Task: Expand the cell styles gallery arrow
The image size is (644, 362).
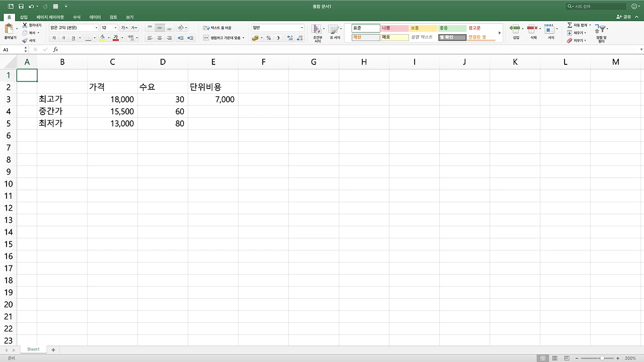Action: [500, 33]
